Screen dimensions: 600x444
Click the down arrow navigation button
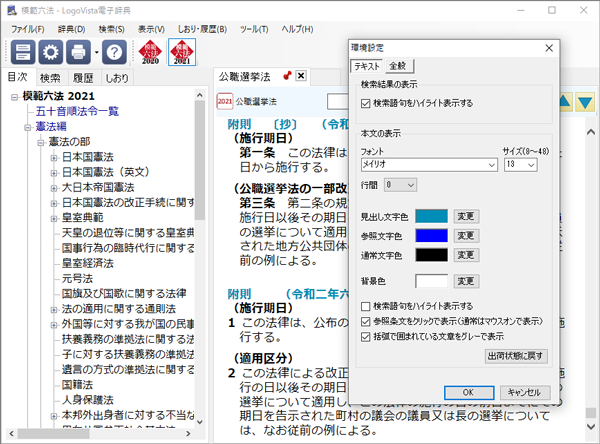click(585, 102)
